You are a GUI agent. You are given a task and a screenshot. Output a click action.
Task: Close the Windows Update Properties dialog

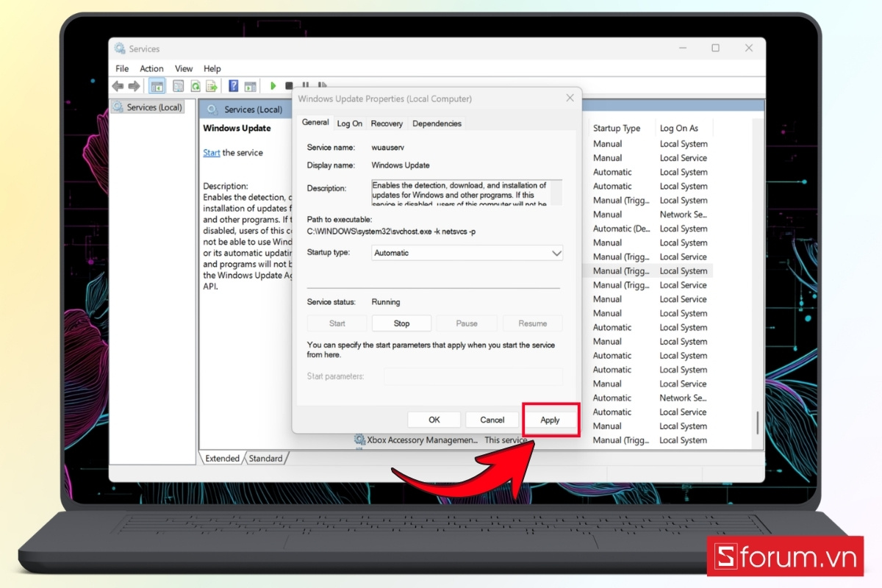click(570, 98)
